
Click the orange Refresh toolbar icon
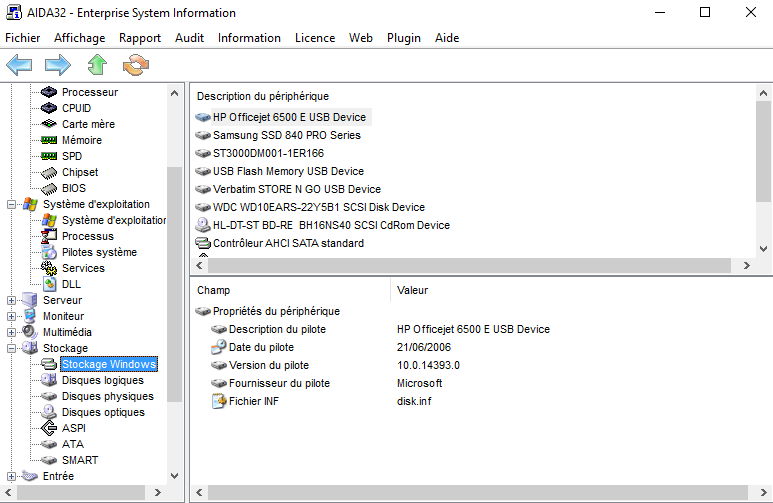(134, 66)
